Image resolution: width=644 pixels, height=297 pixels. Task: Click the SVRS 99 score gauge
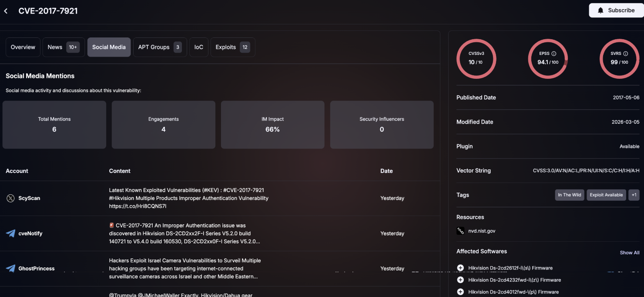click(619, 59)
